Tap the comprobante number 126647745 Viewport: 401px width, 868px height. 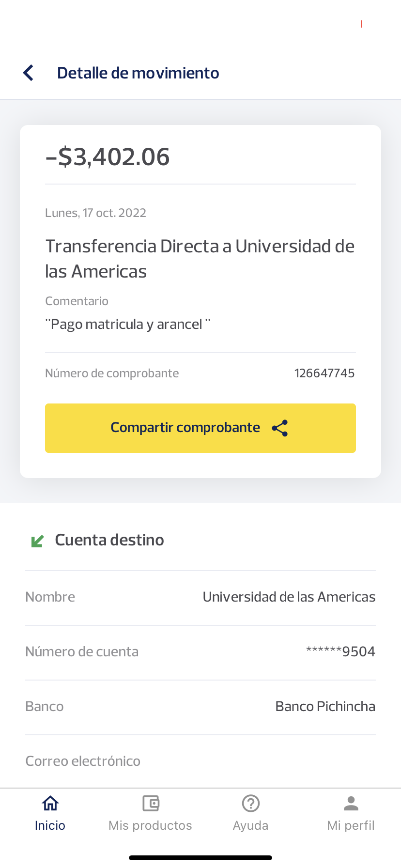pos(324,373)
